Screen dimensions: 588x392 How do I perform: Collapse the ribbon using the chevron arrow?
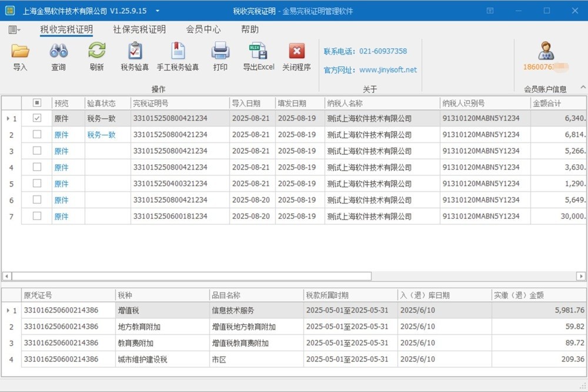(x=583, y=87)
